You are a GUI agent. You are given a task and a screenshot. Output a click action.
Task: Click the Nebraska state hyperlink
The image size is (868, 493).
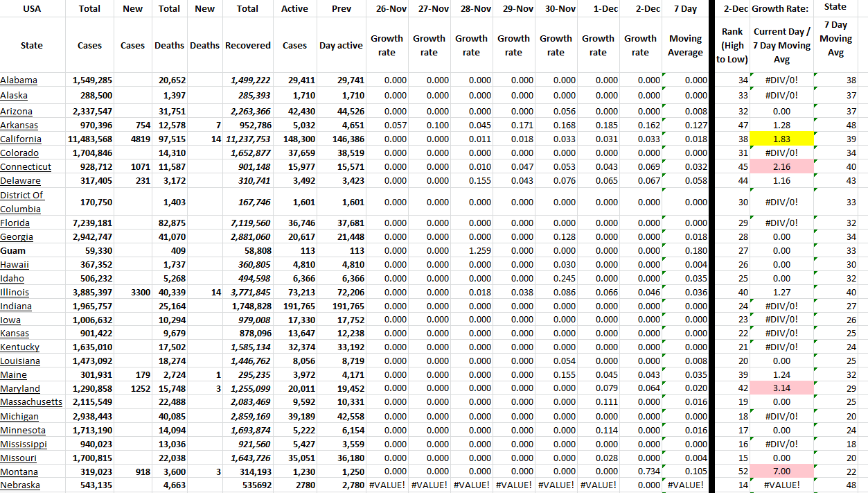tap(21, 485)
